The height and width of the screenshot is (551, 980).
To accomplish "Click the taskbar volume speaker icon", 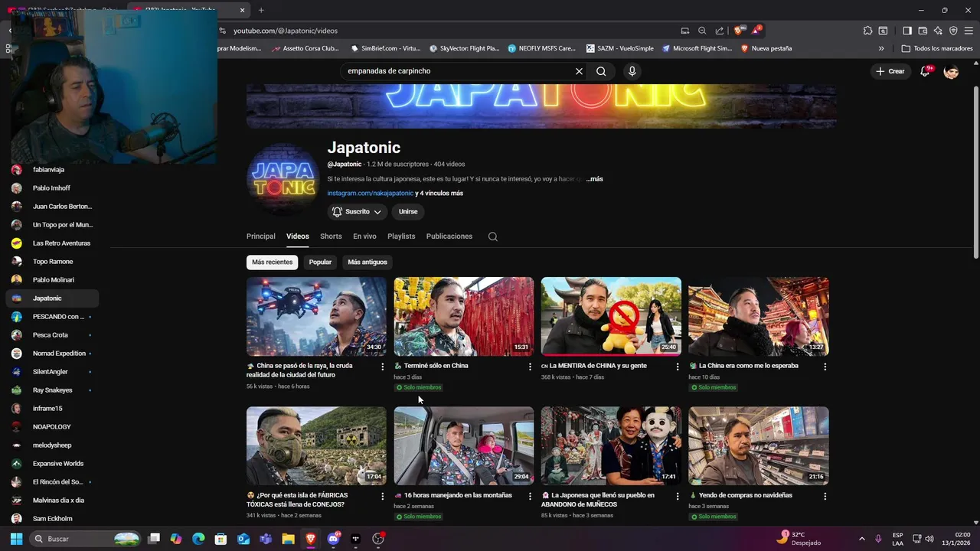I will [x=929, y=539].
